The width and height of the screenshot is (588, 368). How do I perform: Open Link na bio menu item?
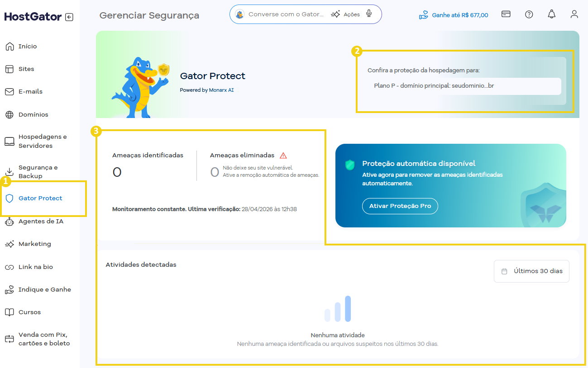click(x=35, y=267)
